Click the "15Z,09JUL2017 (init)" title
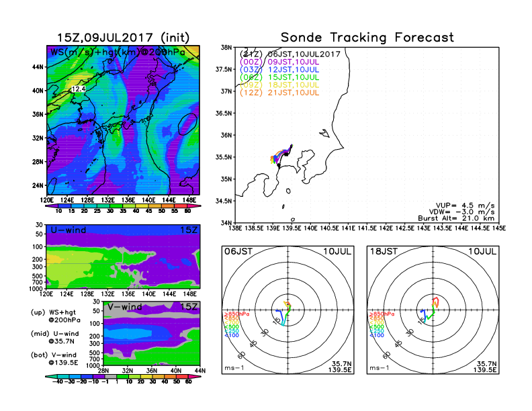 click(x=123, y=38)
